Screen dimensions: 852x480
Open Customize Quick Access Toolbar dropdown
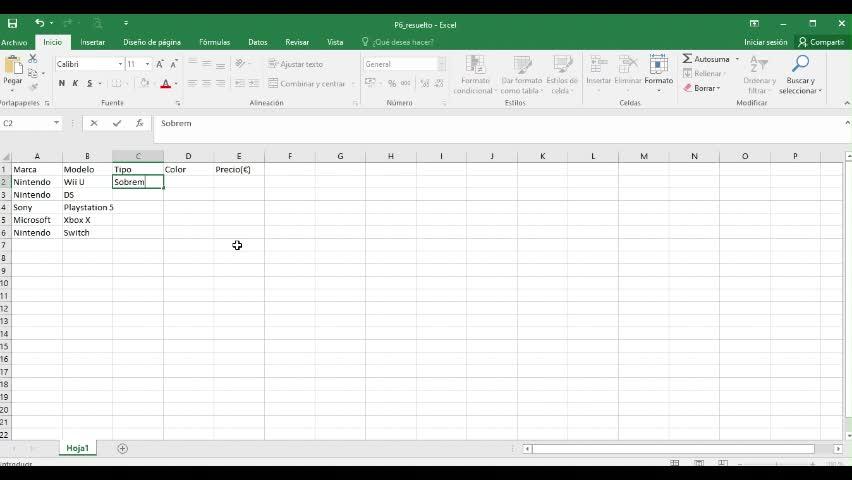pyautogui.click(x=126, y=23)
